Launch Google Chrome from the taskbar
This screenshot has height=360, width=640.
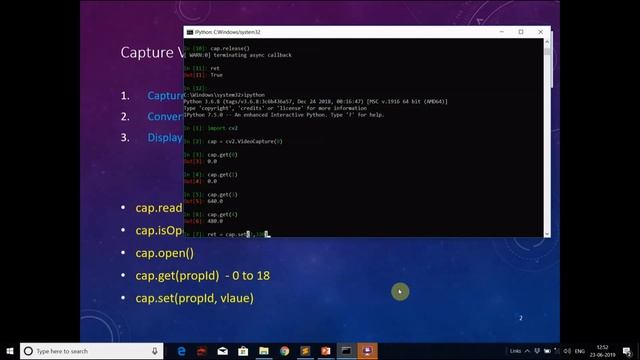coord(284,351)
